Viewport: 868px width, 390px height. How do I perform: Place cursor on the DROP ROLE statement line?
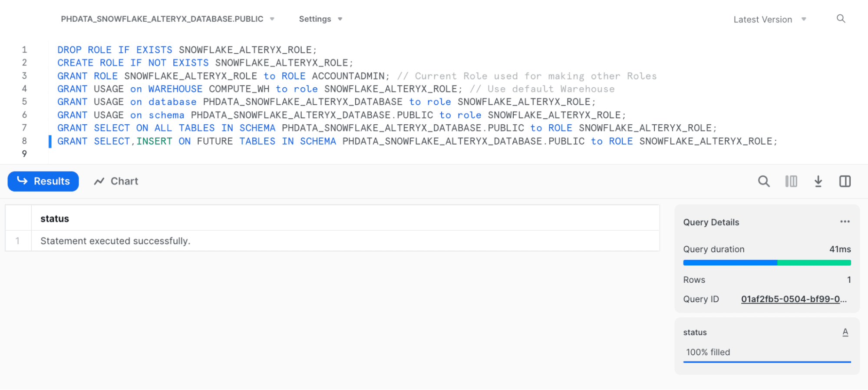point(187,50)
